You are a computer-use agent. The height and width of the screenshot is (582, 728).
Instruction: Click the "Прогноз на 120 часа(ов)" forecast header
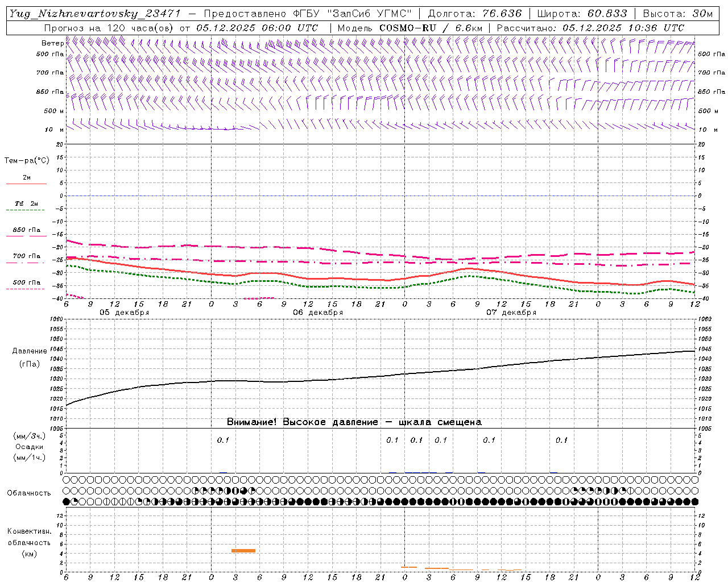109,28
